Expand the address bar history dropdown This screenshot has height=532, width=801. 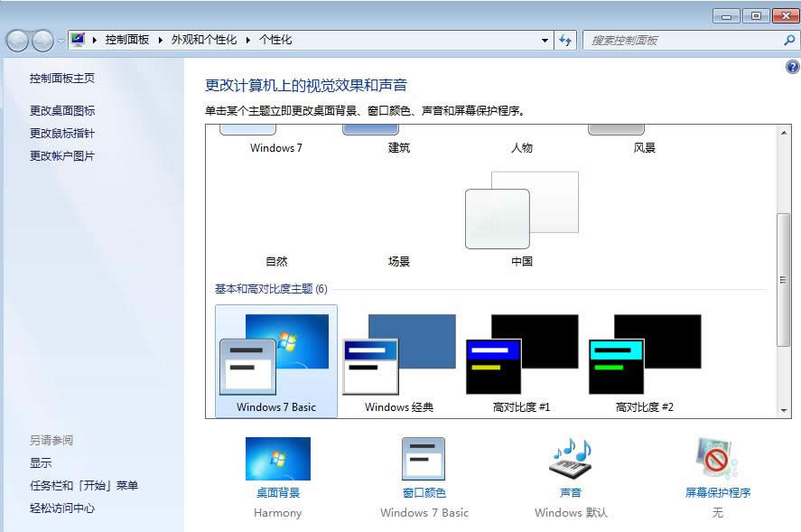point(545,41)
